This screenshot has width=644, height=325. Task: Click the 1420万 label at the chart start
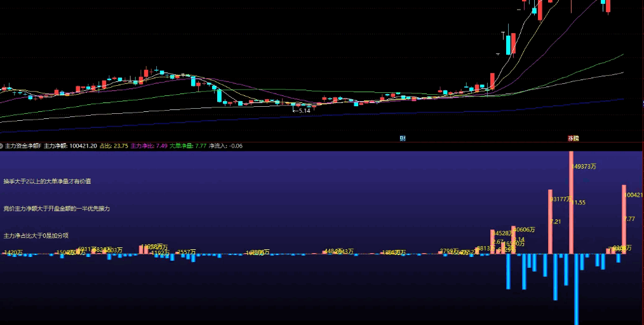[x=13, y=252]
